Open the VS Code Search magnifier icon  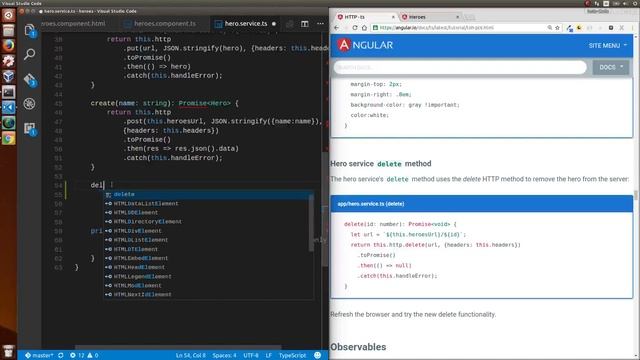[x=29, y=54]
